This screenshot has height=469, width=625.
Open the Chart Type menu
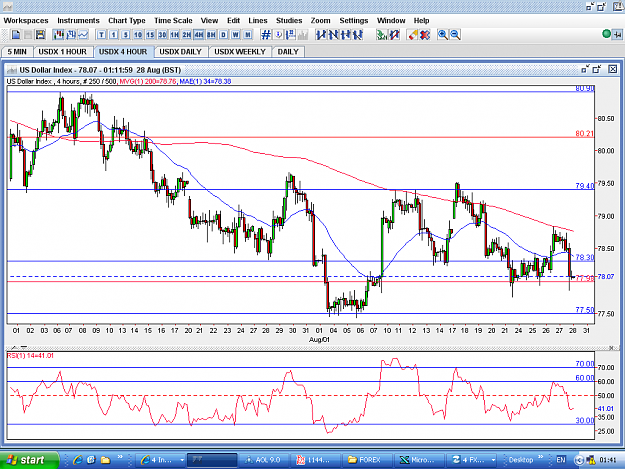[127, 21]
